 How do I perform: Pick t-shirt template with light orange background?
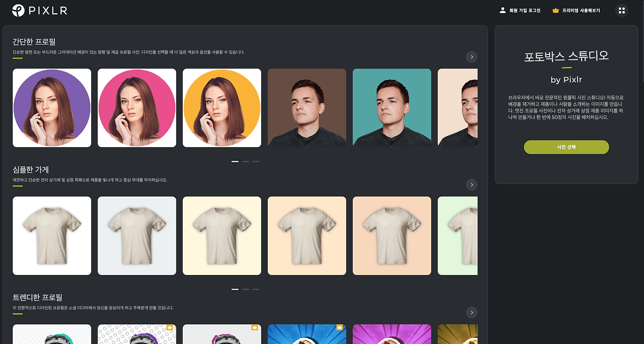click(x=307, y=236)
